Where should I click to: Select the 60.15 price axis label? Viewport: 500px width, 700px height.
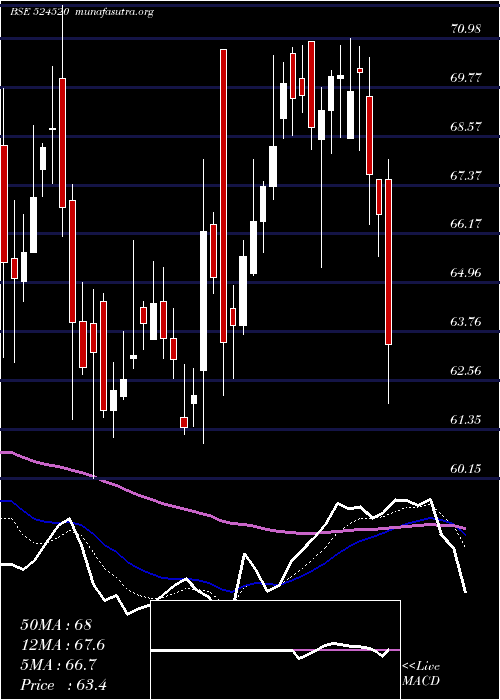tap(466, 468)
